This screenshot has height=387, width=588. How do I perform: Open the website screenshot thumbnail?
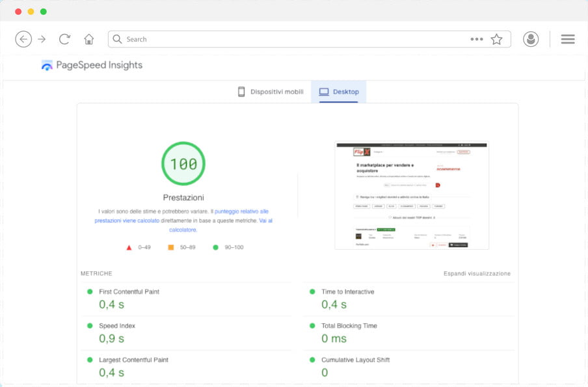(412, 195)
